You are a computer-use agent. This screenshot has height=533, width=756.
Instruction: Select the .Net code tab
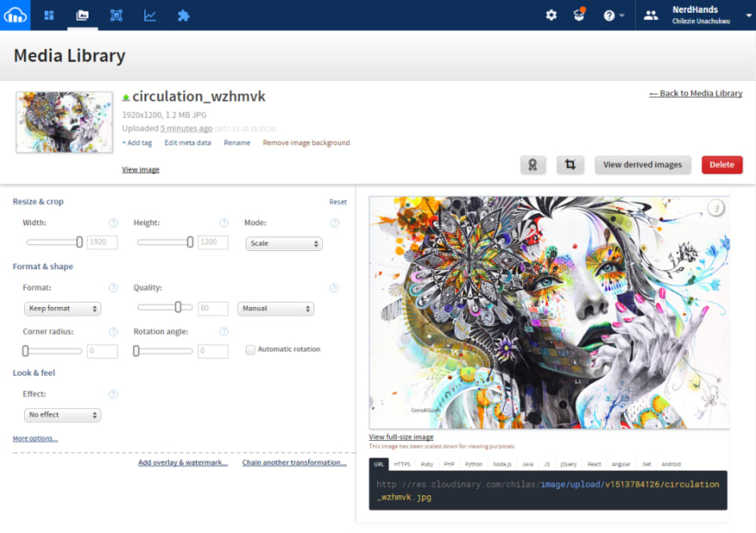tap(647, 464)
